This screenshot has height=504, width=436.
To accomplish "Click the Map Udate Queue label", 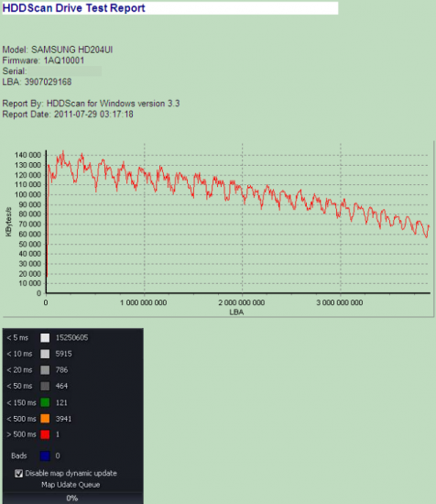I will point(71,485).
